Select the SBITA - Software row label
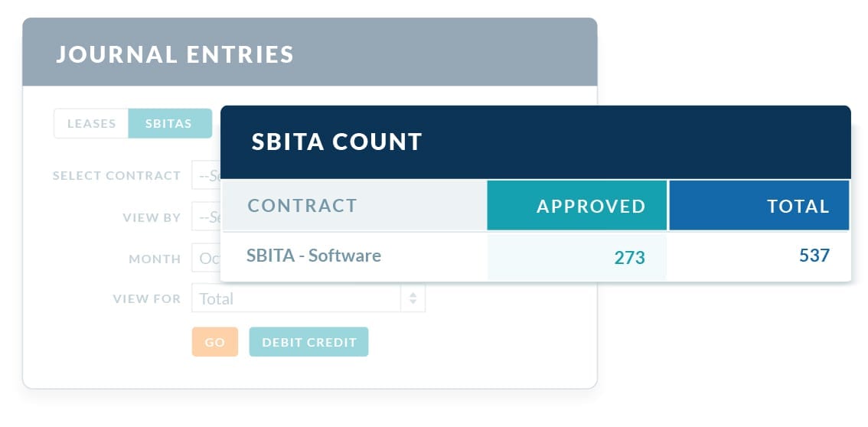The height and width of the screenshot is (427, 868). click(x=314, y=256)
